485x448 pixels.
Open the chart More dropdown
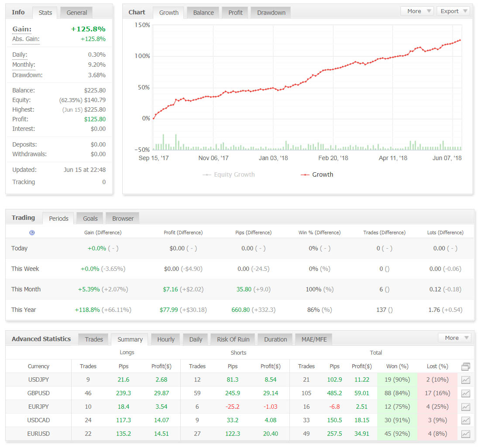tap(417, 11)
